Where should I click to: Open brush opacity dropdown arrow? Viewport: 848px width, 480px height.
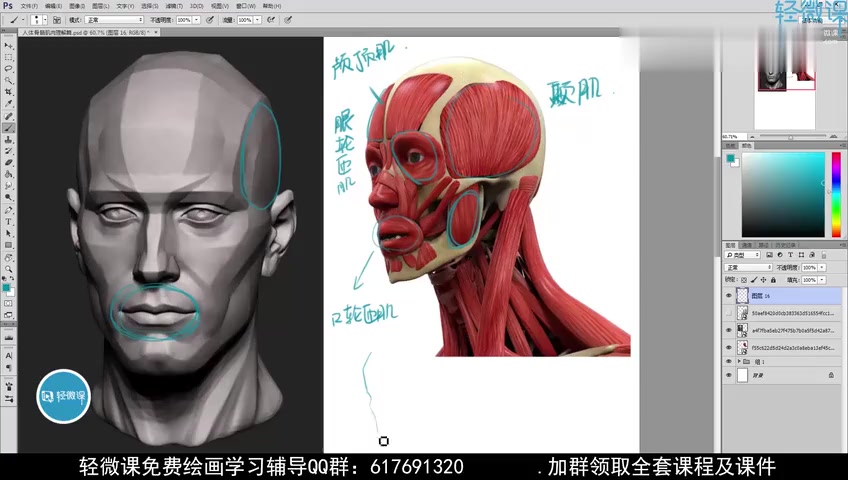click(x=196, y=20)
